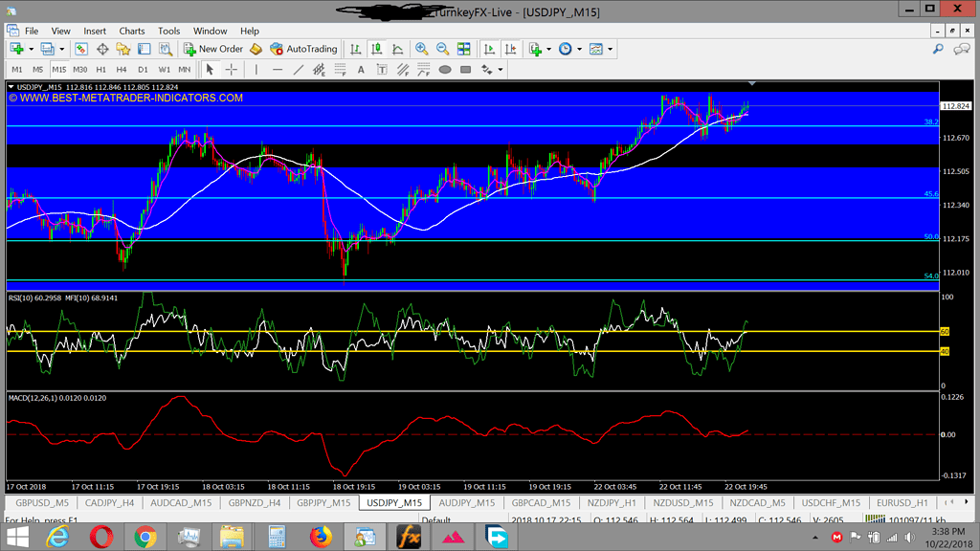This screenshot has height=551, width=980.
Task: Switch to the NZDUSD_M15 chart tab
Action: 681,502
